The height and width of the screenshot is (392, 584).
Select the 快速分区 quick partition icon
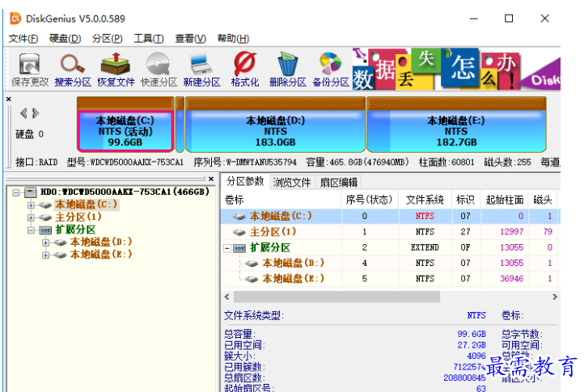[158, 69]
